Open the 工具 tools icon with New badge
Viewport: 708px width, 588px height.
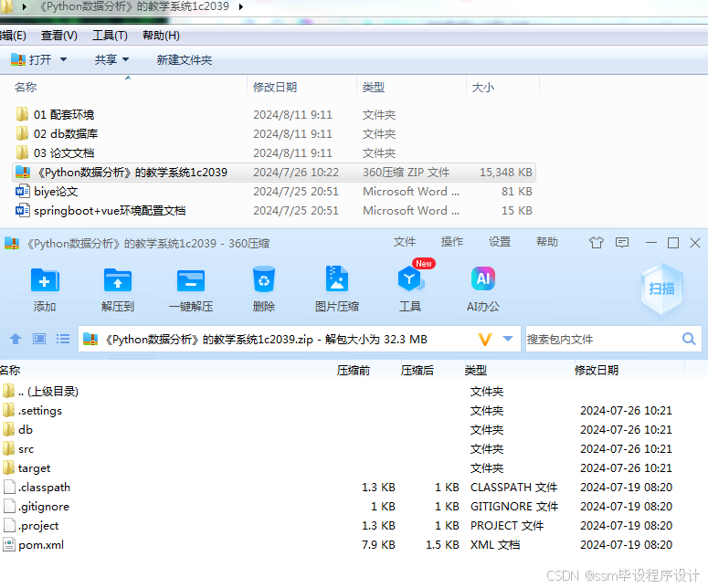click(411, 278)
